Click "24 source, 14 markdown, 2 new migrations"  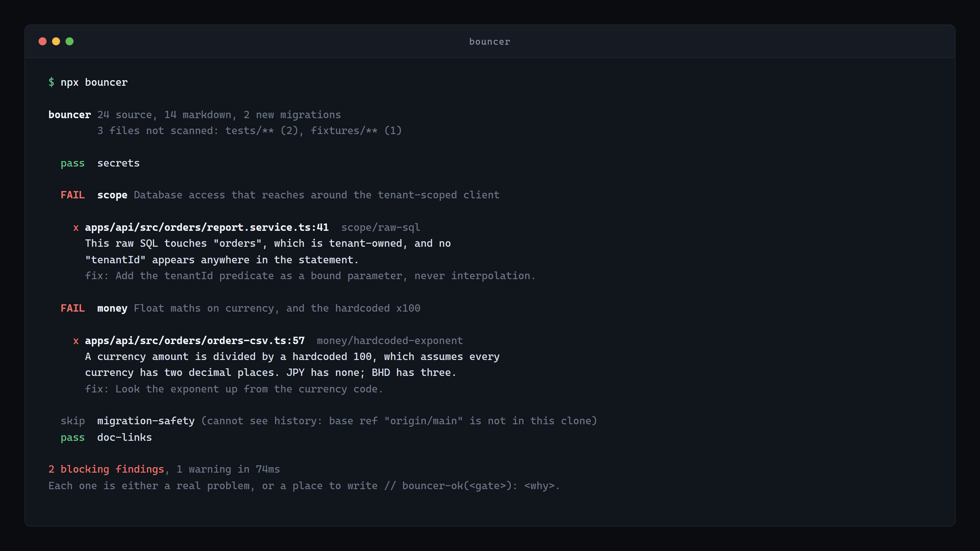click(x=219, y=115)
